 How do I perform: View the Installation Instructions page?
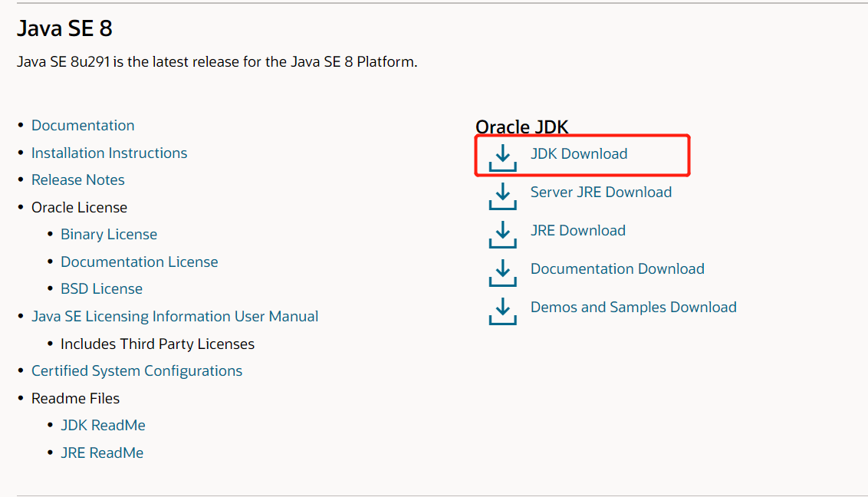[109, 153]
